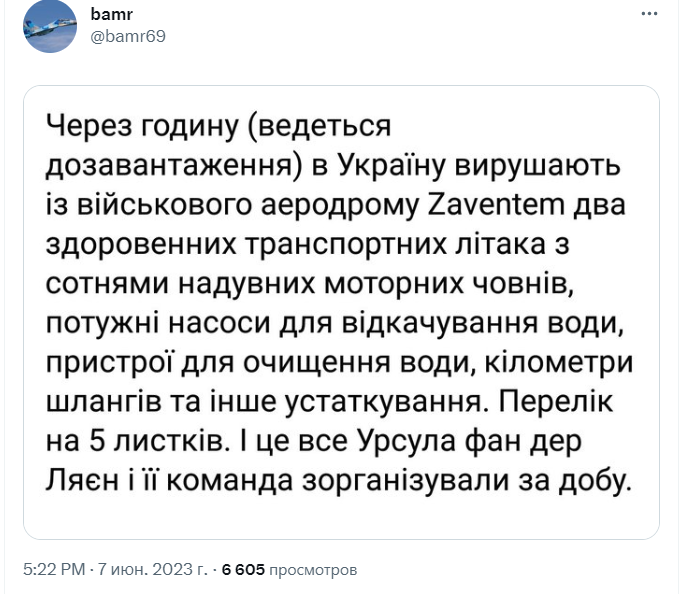The image size is (689, 594).
Task: Open the 6 605 views count
Action: 243,570
